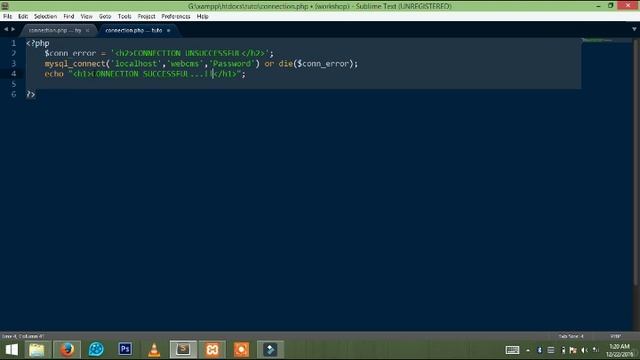This screenshot has height=360, width=640.
Task: Click the <?php opening tag
Action: coord(38,43)
